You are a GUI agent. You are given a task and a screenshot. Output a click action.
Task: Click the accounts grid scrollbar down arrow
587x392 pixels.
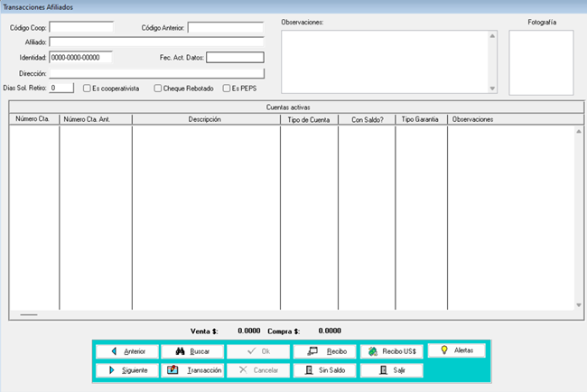click(578, 306)
